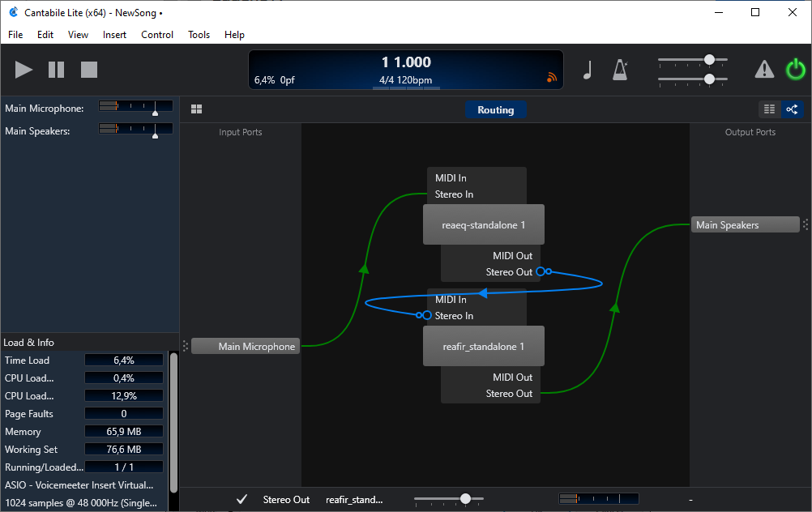
Task: Click the drag handle beside Main Speakers
Action: (806, 224)
